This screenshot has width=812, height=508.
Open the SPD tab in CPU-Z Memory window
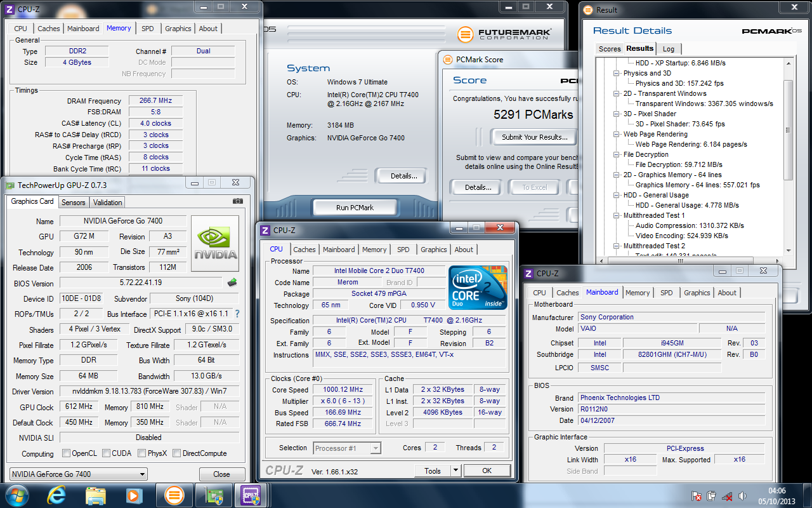coord(147,29)
